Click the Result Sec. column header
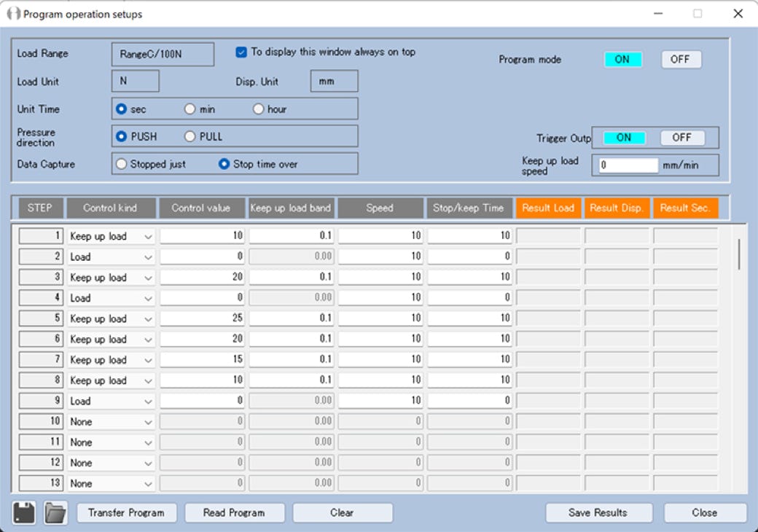 click(686, 208)
